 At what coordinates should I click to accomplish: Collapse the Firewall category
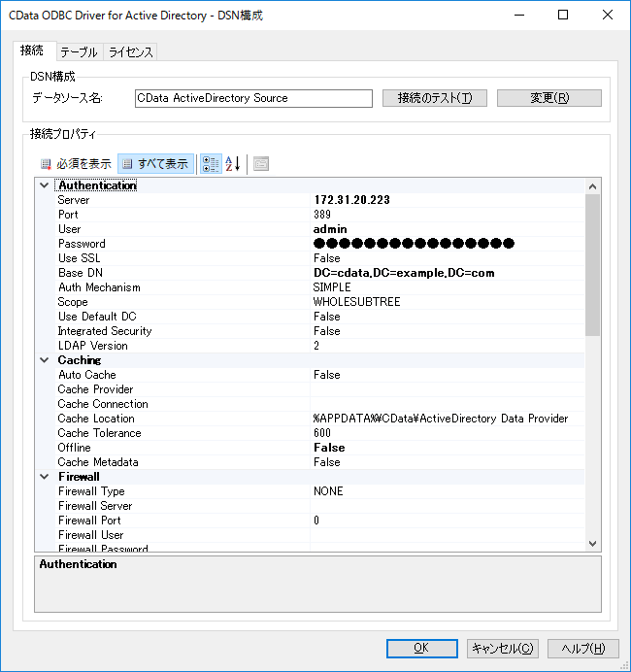click(44, 477)
